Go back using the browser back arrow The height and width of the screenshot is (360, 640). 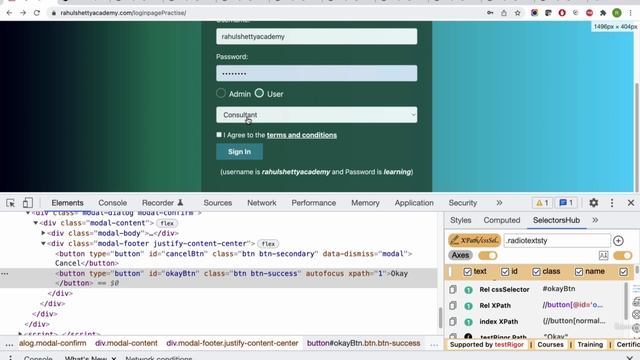coord(9,13)
